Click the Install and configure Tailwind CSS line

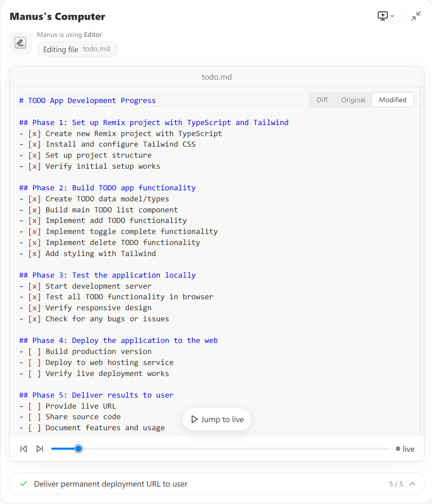point(107,144)
